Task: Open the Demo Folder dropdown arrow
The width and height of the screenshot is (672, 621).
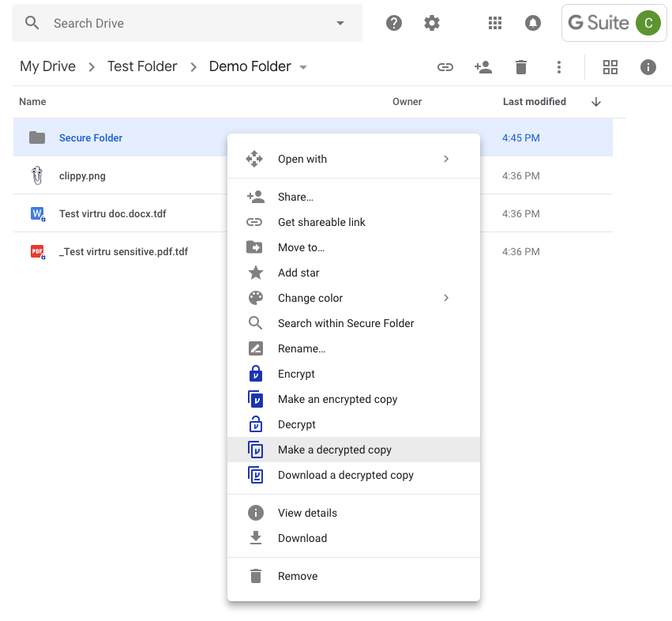Action: pyautogui.click(x=303, y=67)
